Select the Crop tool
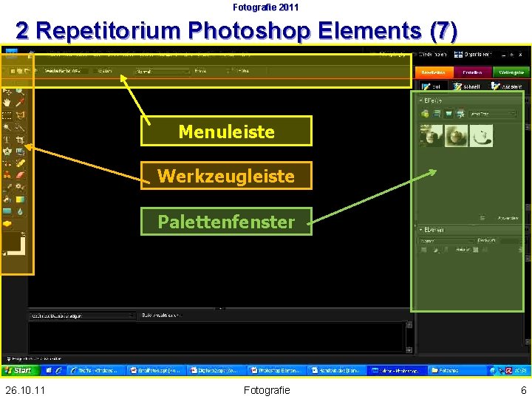This screenshot has height=399, width=532. [20, 140]
